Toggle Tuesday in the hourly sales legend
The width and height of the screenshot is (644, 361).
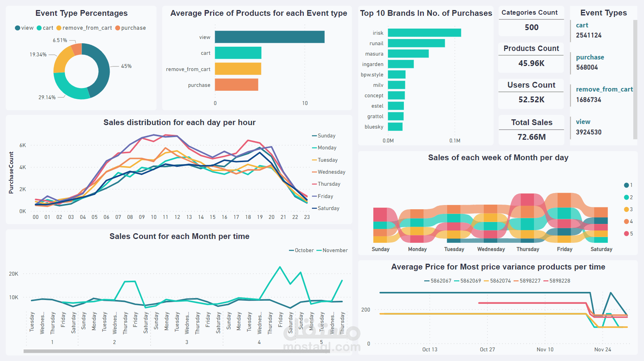(325, 160)
